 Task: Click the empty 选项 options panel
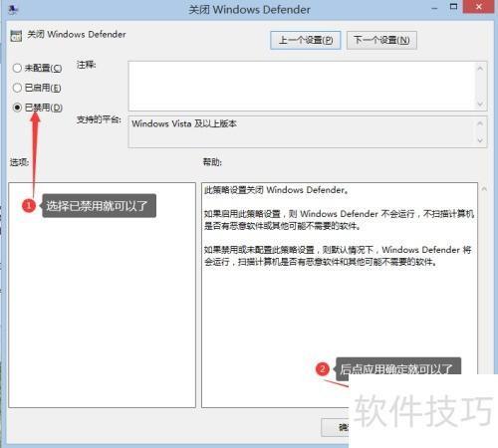click(x=103, y=295)
